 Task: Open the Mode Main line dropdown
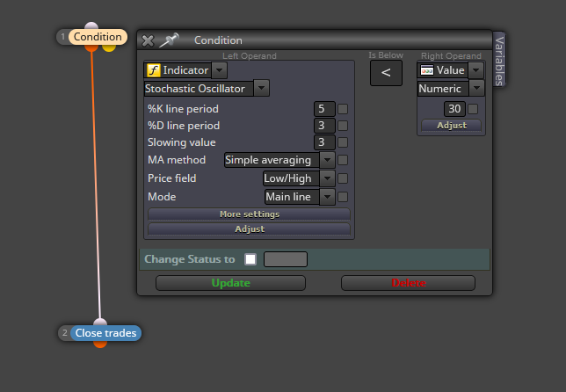click(x=327, y=197)
